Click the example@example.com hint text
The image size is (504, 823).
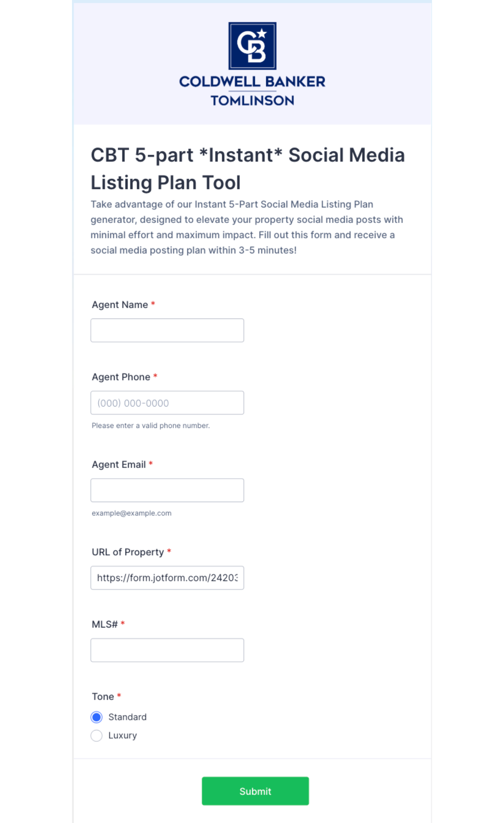pos(132,513)
